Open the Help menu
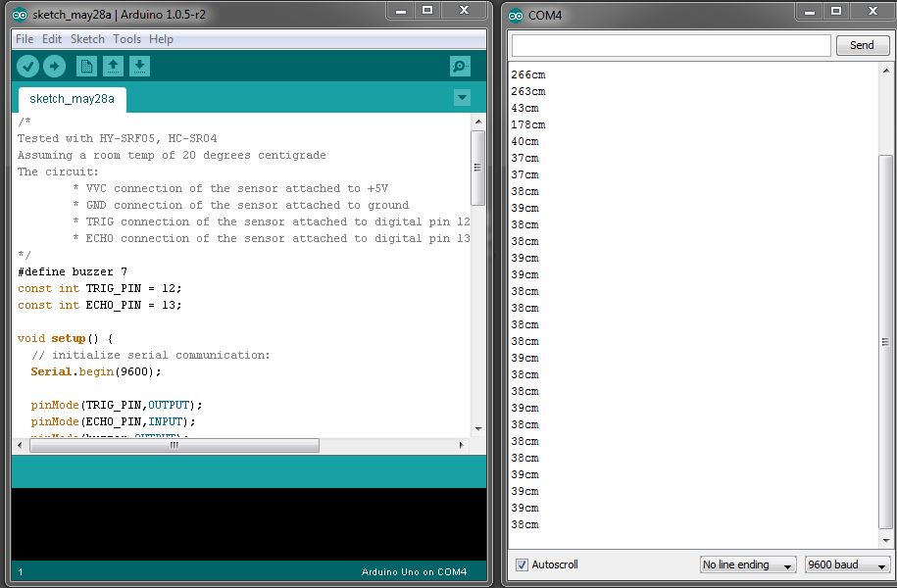The width and height of the screenshot is (897, 588). pos(162,39)
